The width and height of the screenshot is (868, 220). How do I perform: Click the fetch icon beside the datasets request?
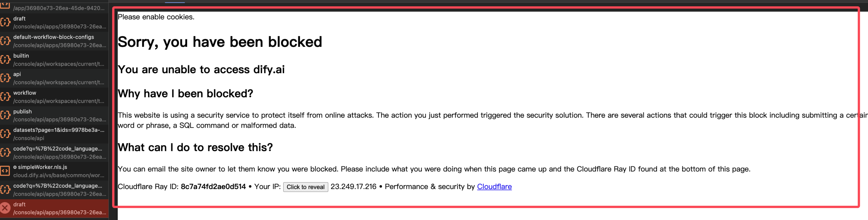coord(5,134)
